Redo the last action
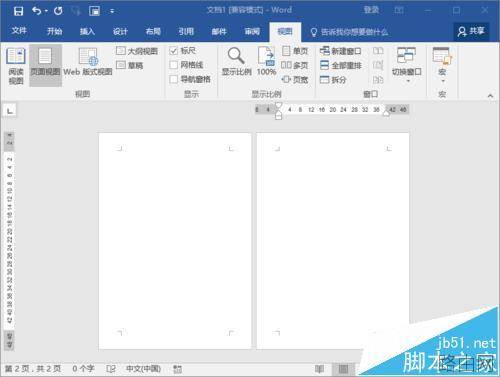The height and width of the screenshot is (377, 500). tap(58, 11)
